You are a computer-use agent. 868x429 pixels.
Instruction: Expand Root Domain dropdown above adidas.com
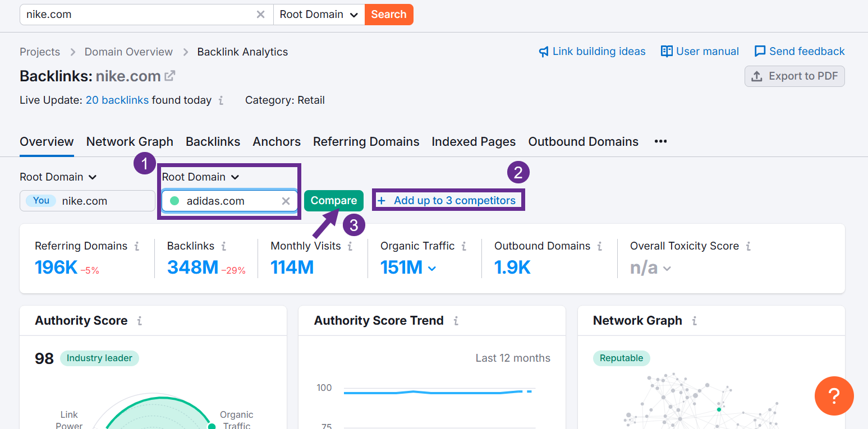coord(201,177)
